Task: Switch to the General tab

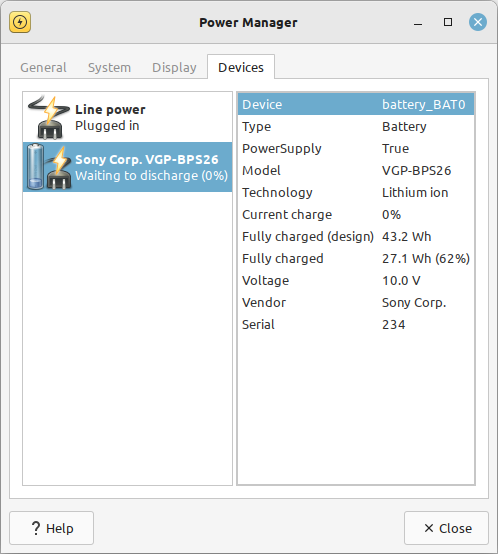Action: click(x=43, y=67)
